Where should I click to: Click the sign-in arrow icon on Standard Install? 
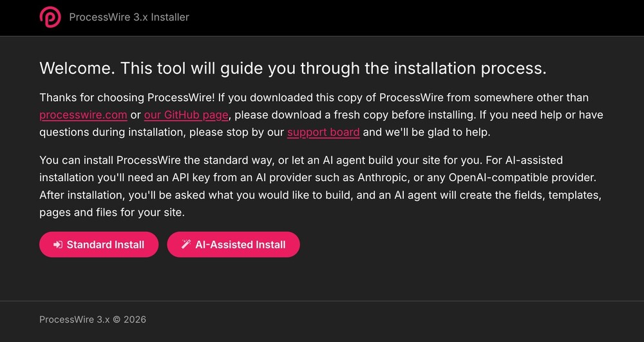[58, 245]
